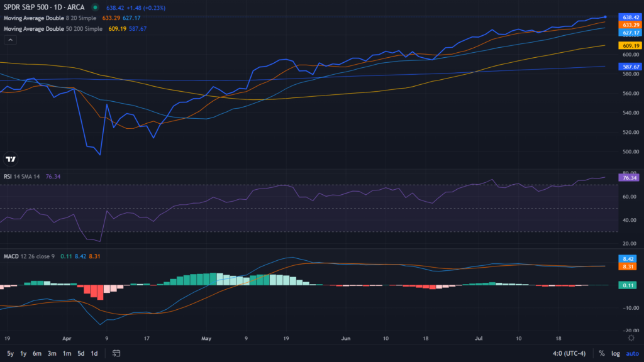Select the 1d date range
This screenshot has height=362, width=644.
click(94, 353)
